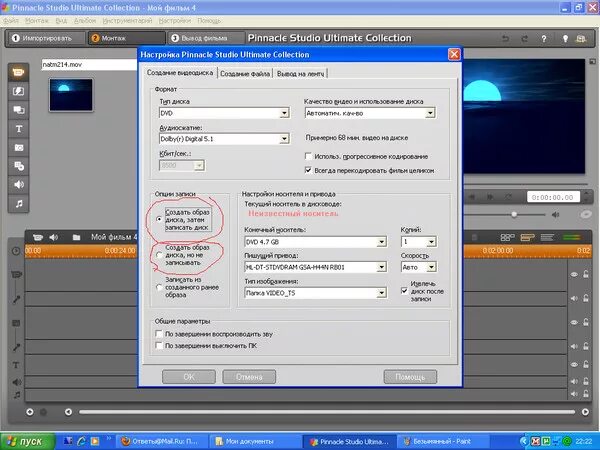Open the audio compression Dolby Digital dropdown
Viewport: 600px width, 450px height.
pyautogui.click(x=224, y=139)
